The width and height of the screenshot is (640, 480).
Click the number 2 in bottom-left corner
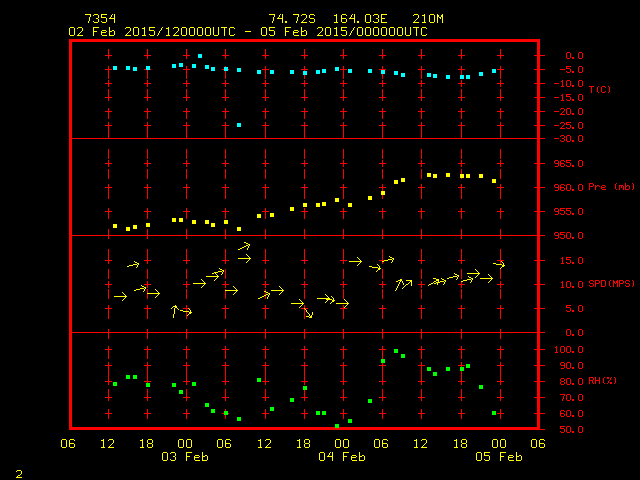pos(18,472)
